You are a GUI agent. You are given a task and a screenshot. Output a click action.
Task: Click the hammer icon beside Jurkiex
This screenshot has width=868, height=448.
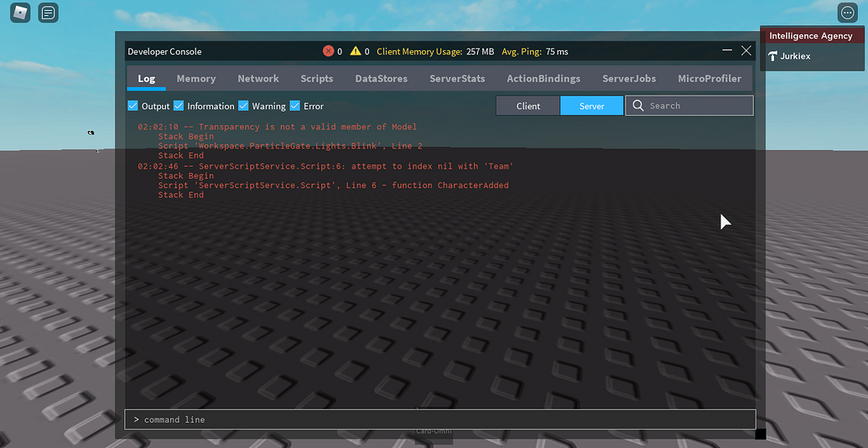click(x=772, y=56)
